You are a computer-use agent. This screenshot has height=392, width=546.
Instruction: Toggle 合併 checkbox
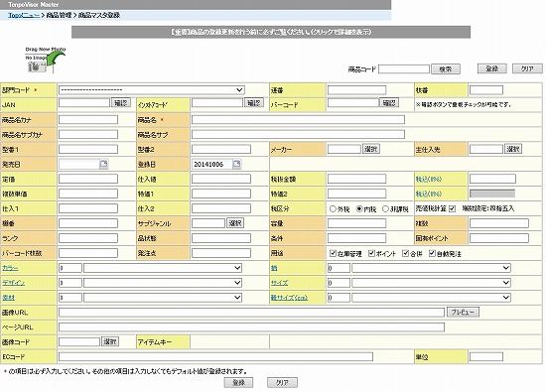[x=405, y=253]
